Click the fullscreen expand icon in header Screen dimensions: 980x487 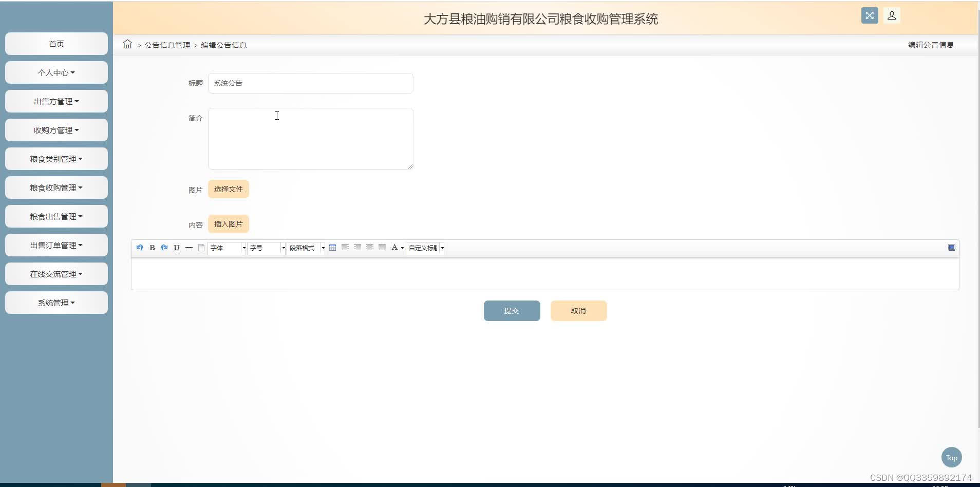[870, 15]
